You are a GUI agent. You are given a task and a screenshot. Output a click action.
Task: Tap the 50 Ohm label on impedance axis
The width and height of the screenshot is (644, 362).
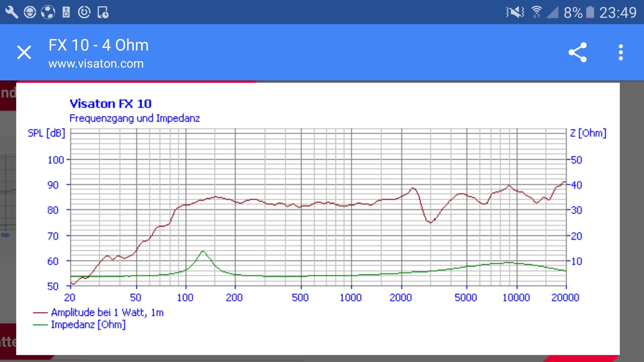pyautogui.click(x=576, y=160)
